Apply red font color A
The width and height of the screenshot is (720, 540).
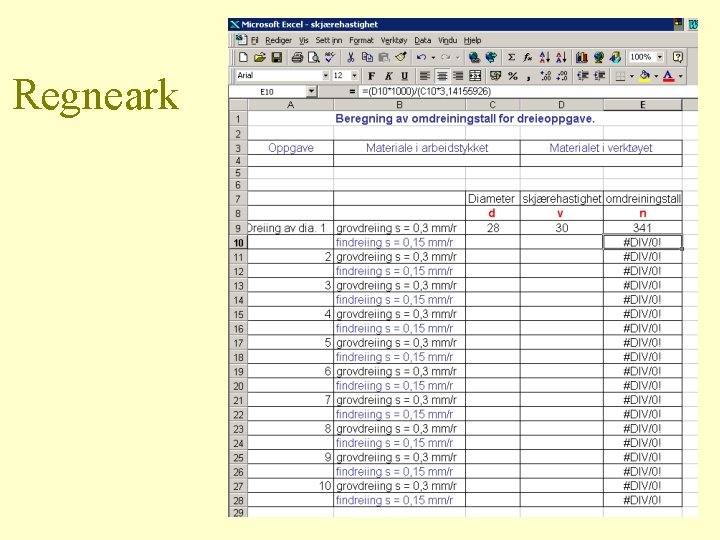(x=669, y=76)
